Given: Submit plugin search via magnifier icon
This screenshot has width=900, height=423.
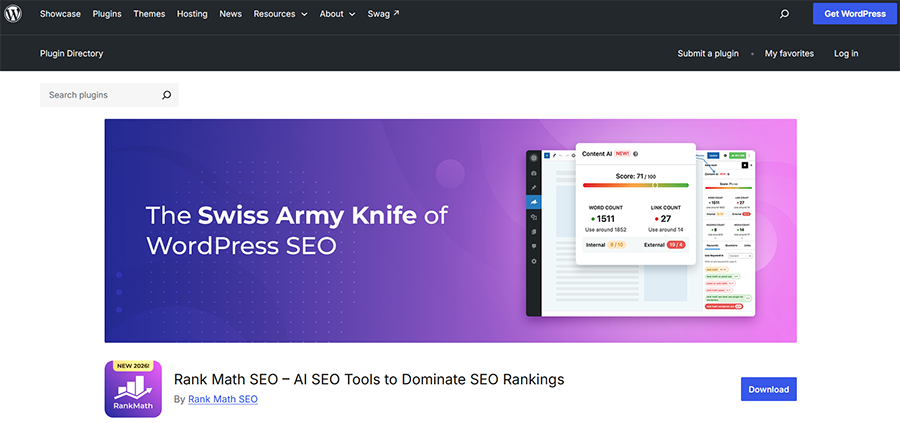Looking at the screenshot, I should [166, 95].
